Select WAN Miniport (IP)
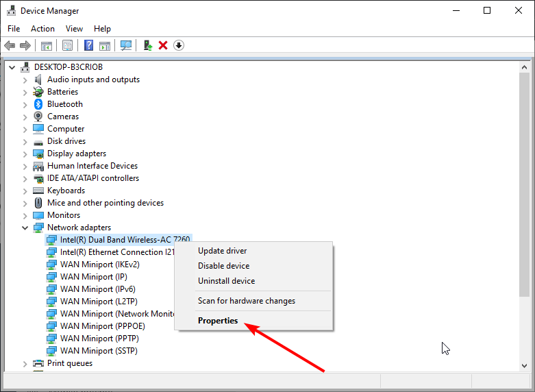Screen dimensions: 535x392 click(93, 277)
